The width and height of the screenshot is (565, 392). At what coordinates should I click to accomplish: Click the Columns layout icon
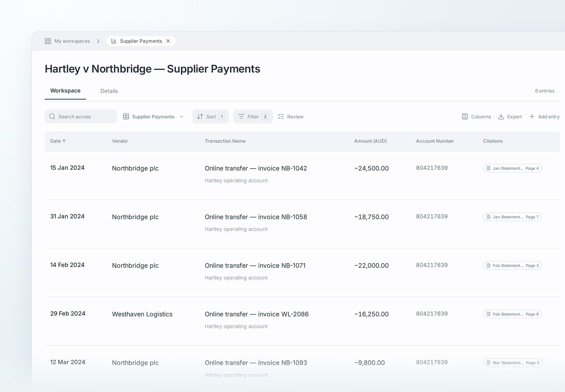465,116
